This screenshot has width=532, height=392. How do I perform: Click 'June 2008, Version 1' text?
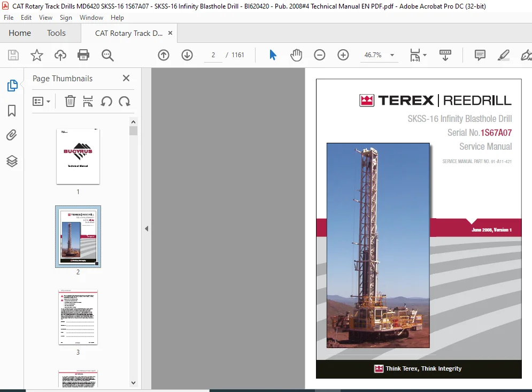pos(491,230)
